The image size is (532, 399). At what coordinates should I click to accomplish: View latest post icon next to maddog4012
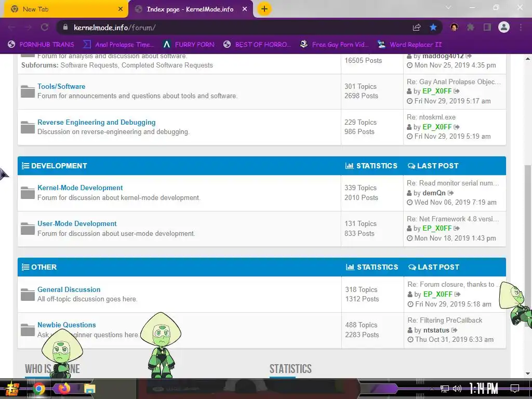(469, 56)
